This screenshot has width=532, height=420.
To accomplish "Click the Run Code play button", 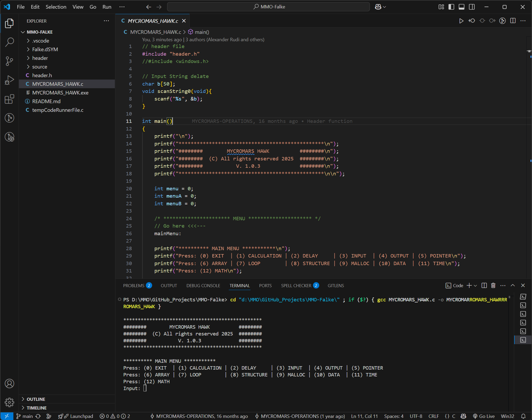I will click(x=461, y=21).
